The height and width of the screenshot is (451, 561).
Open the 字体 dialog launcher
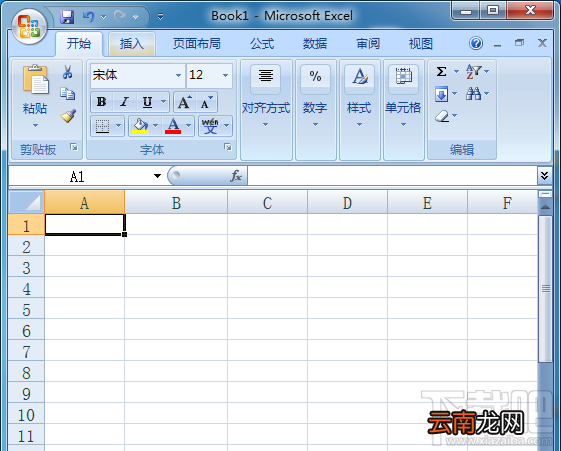pos(228,147)
